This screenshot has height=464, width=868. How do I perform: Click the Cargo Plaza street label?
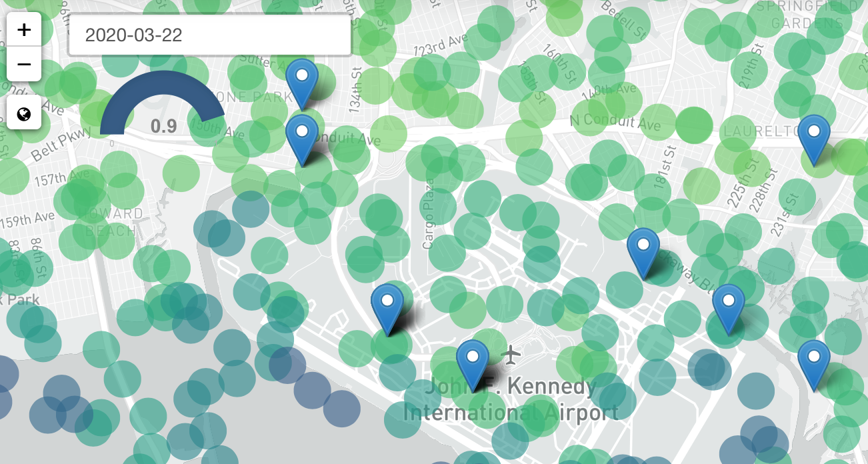(429, 214)
